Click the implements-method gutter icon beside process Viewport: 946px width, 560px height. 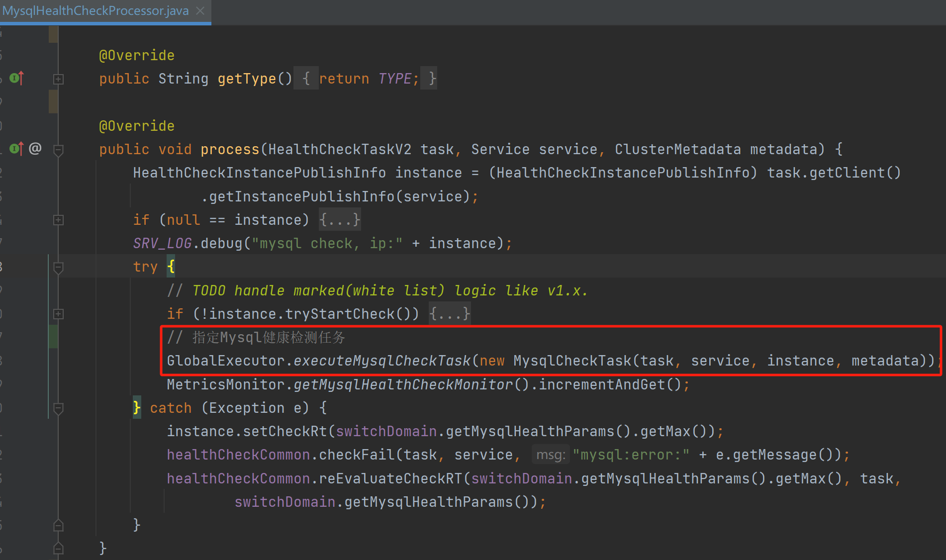click(x=16, y=149)
